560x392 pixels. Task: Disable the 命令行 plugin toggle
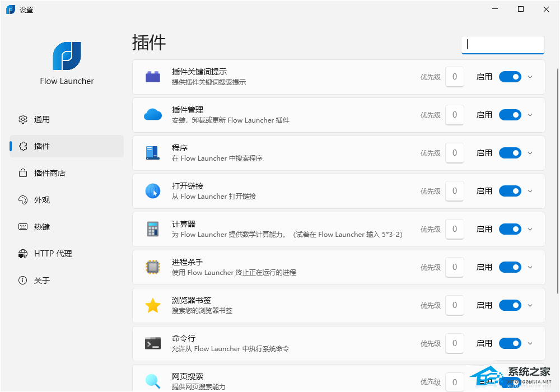(x=510, y=343)
